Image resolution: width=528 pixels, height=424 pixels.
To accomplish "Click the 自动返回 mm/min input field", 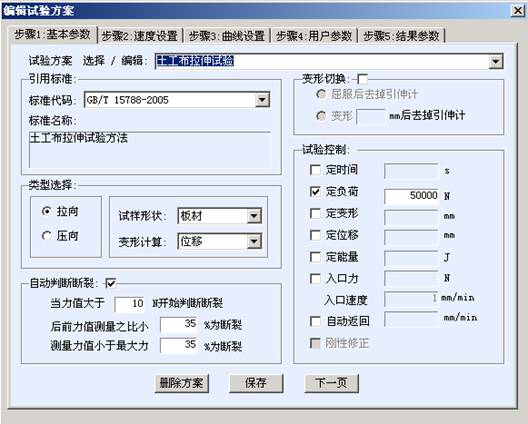I will (411, 319).
